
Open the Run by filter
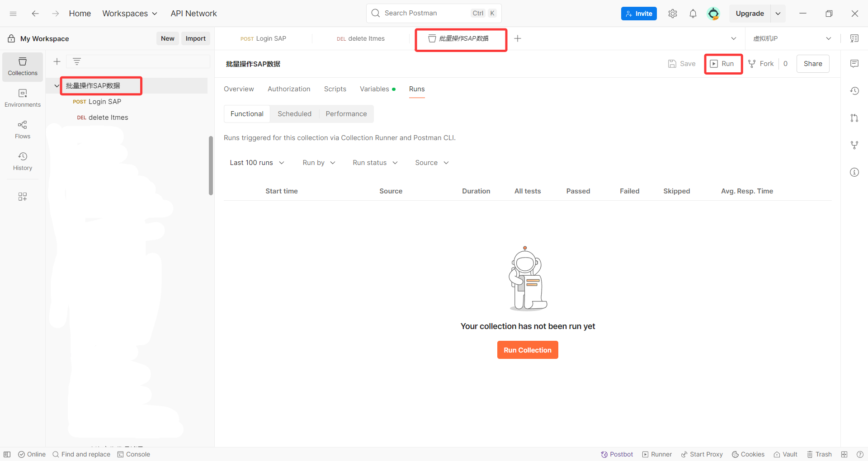[x=319, y=163]
